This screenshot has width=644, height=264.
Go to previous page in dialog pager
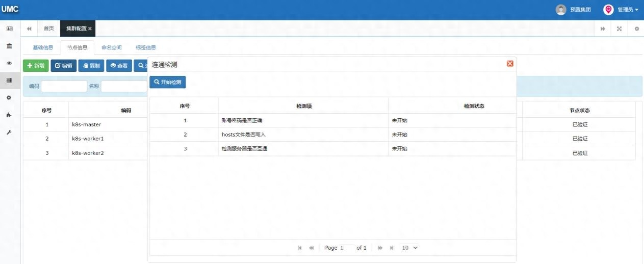(311, 248)
